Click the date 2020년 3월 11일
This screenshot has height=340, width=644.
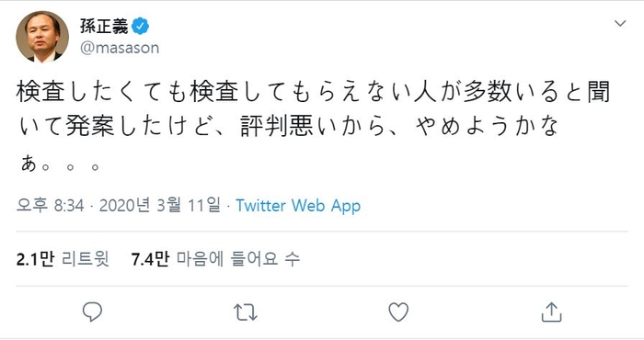click(x=160, y=205)
